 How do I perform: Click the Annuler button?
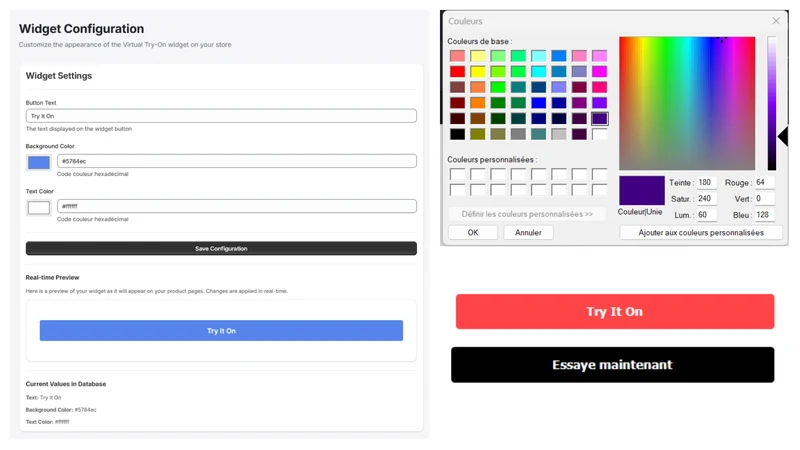[528, 233]
